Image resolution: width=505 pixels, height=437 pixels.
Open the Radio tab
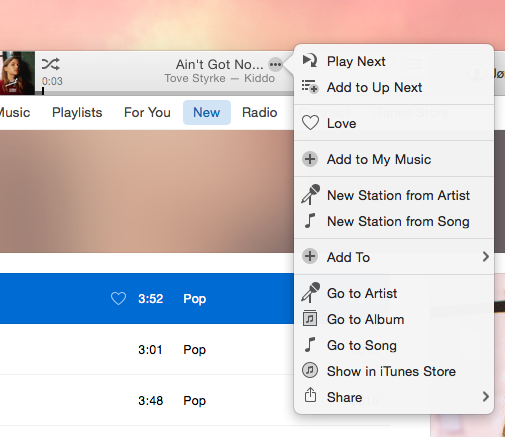pyautogui.click(x=260, y=113)
